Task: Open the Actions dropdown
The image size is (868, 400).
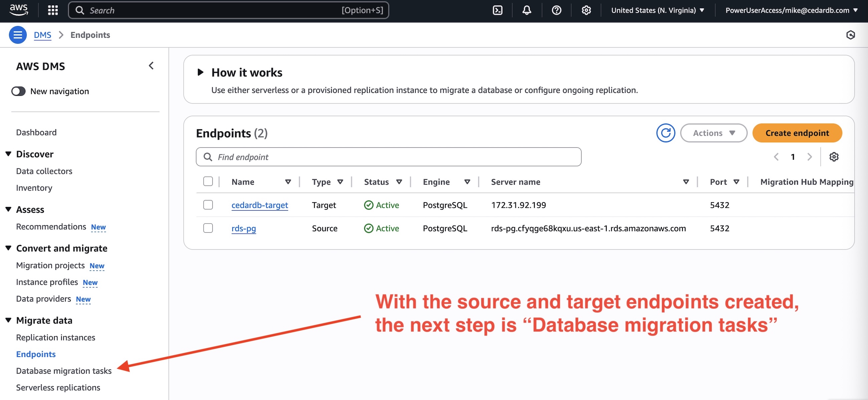Action: (714, 133)
